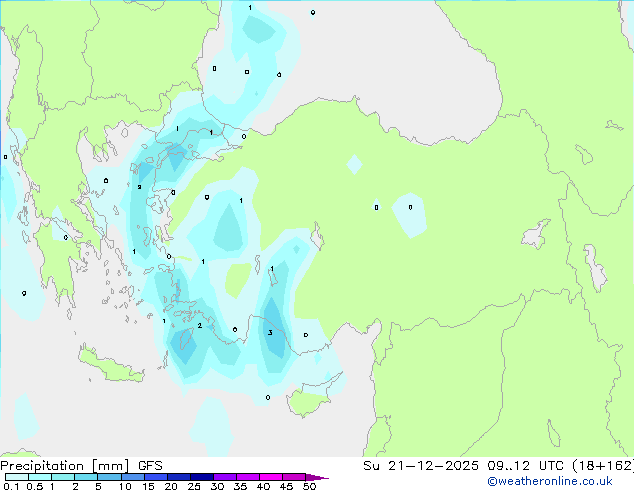Viewport: 634px width, 490px height.
Task: Click the legend value label '10'
Action: coord(125,486)
